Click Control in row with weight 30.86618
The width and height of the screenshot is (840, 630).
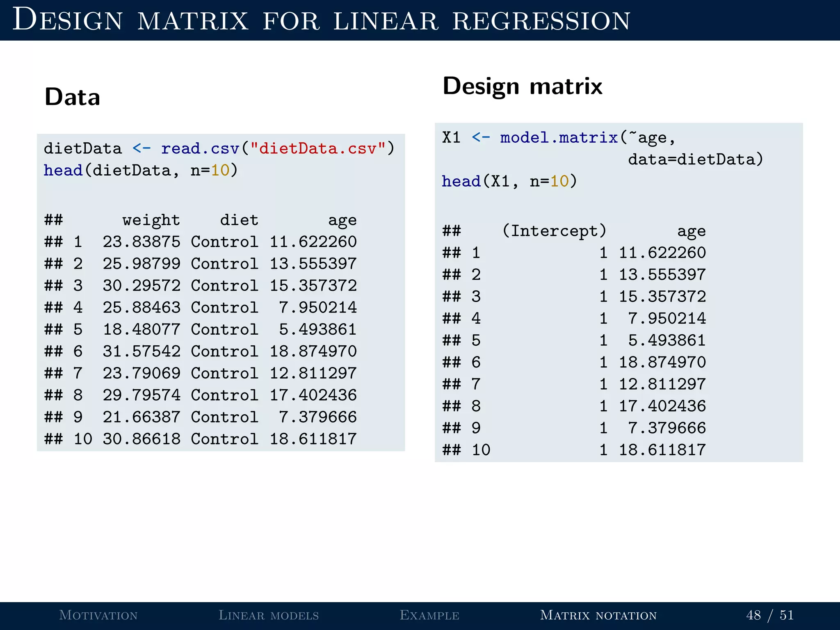(x=225, y=439)
